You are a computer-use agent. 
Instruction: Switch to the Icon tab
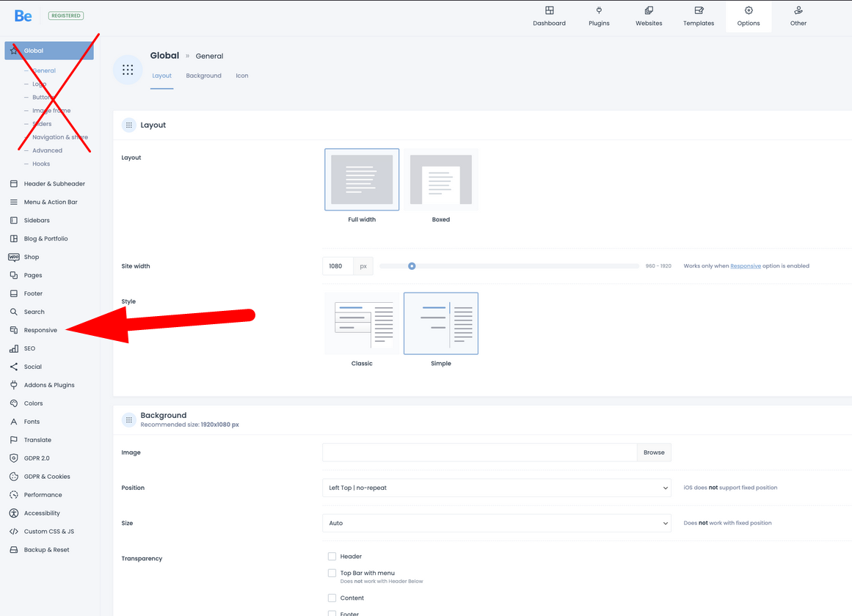point(242,76)
